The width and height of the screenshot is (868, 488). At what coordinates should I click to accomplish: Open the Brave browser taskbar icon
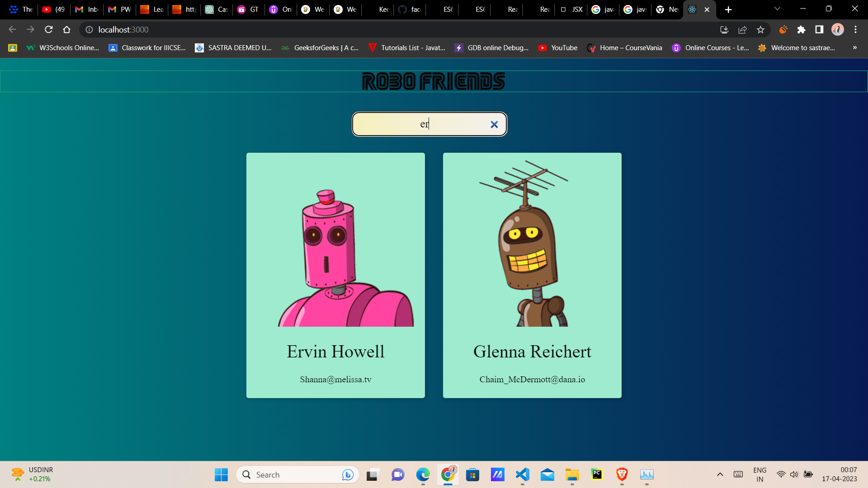click(x=622, y=474)
